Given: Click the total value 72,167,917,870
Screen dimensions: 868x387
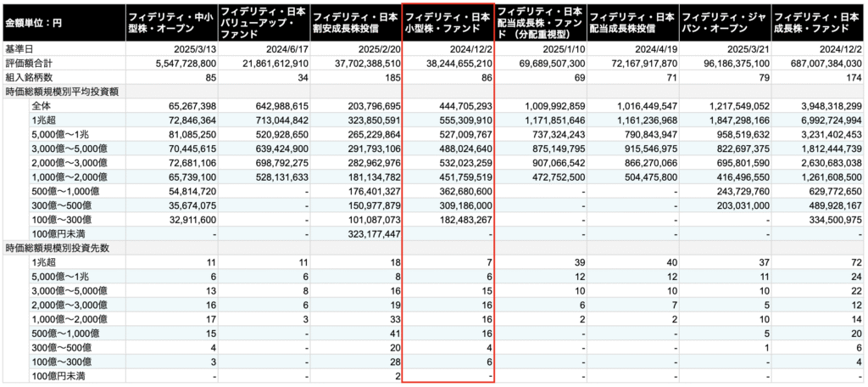Looking at the screenshot, I should tap(646, 63).
